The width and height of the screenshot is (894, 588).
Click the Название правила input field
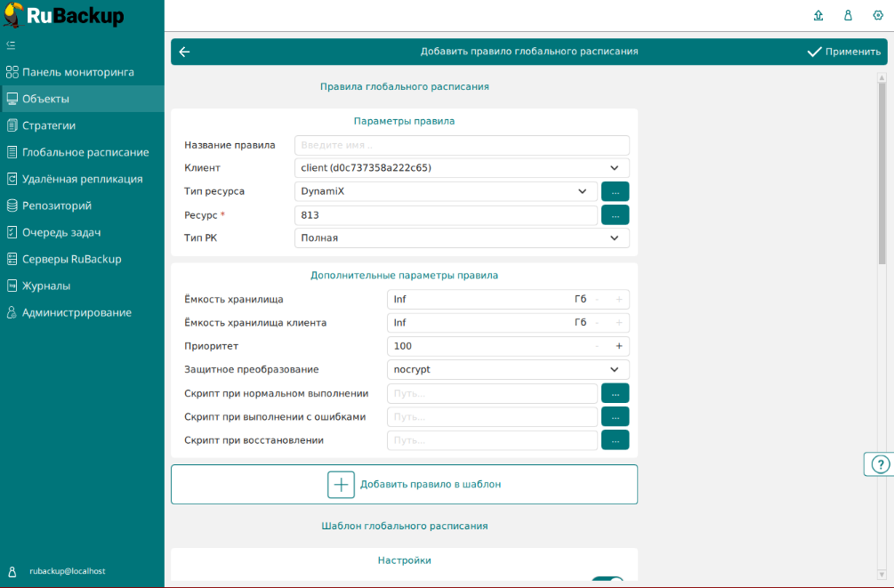pos(462,145)
